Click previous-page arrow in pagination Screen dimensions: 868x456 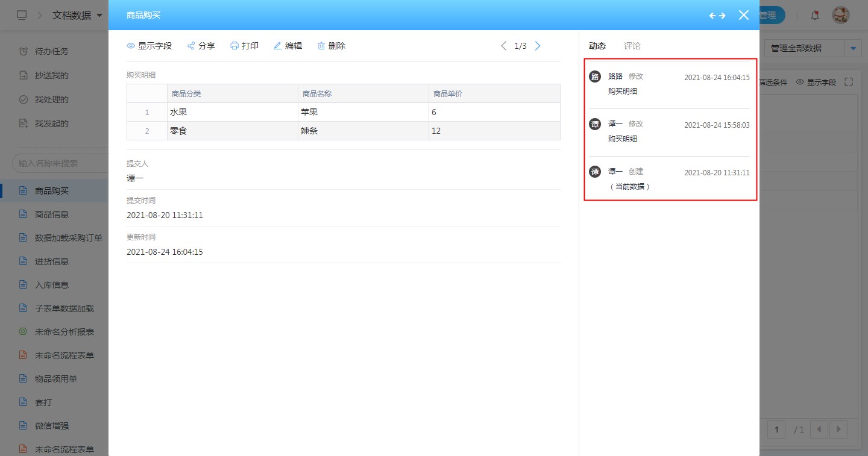819,429
